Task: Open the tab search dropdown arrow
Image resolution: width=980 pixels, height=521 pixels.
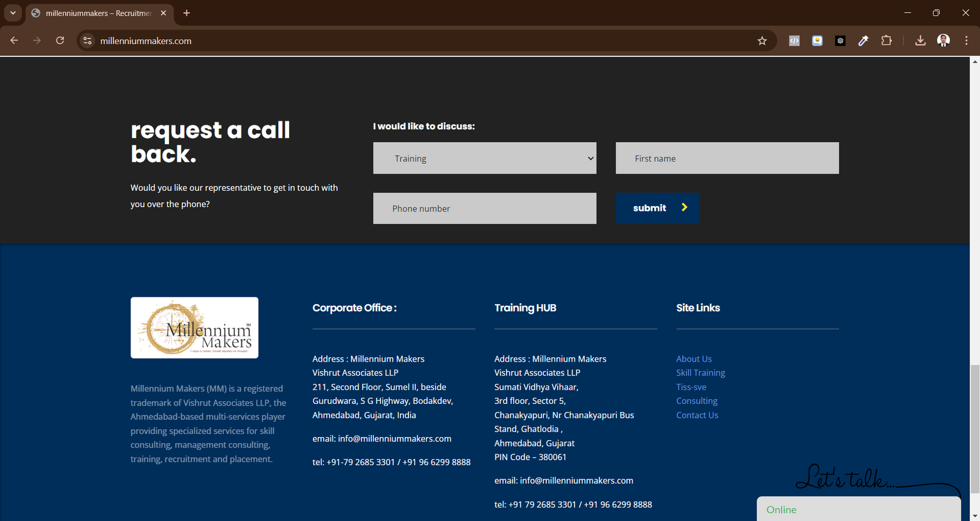Action: click(12, 13)
